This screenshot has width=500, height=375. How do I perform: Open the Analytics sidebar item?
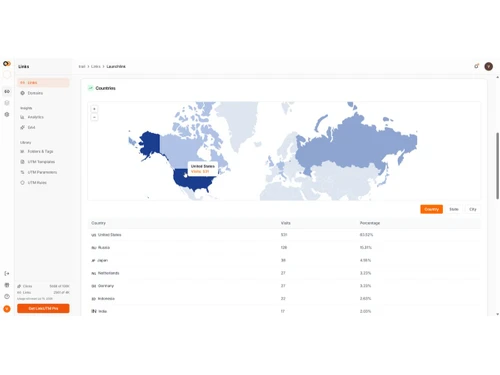tap(43, 117)
